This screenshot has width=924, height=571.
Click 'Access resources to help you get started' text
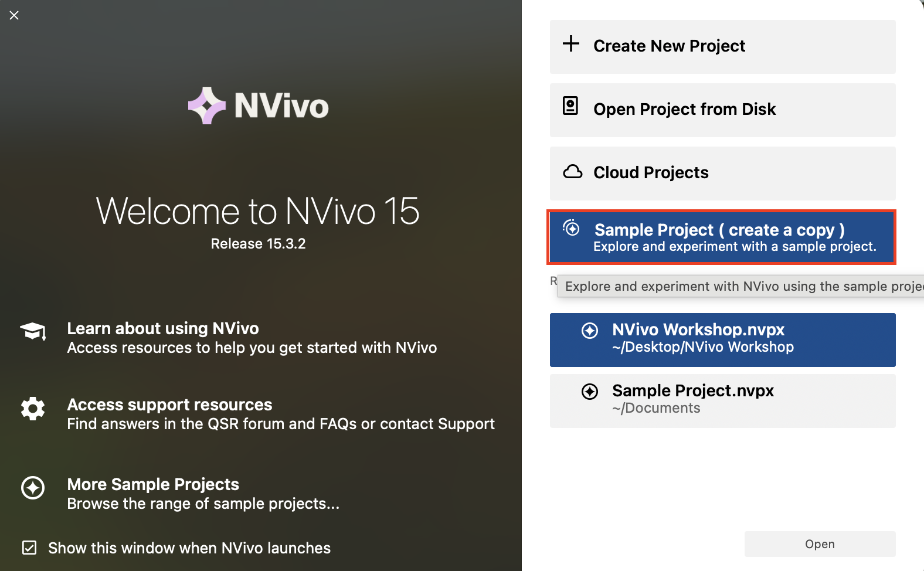[252, 348]
